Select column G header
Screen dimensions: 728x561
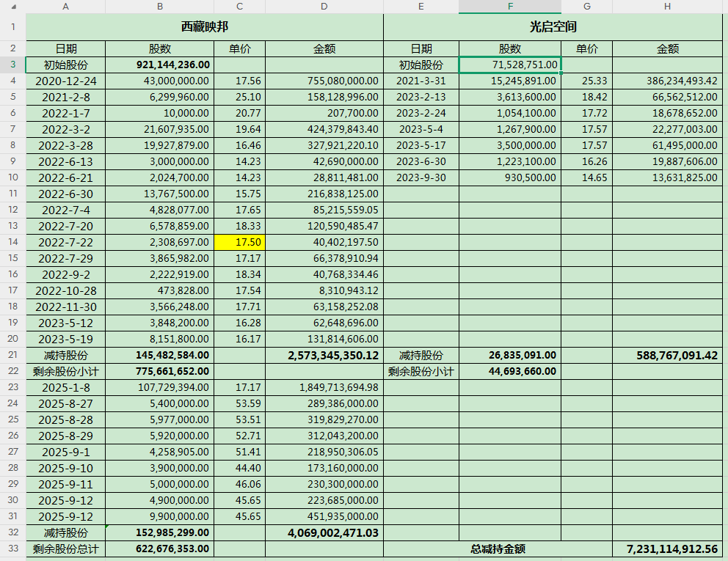tap(587, 7)
